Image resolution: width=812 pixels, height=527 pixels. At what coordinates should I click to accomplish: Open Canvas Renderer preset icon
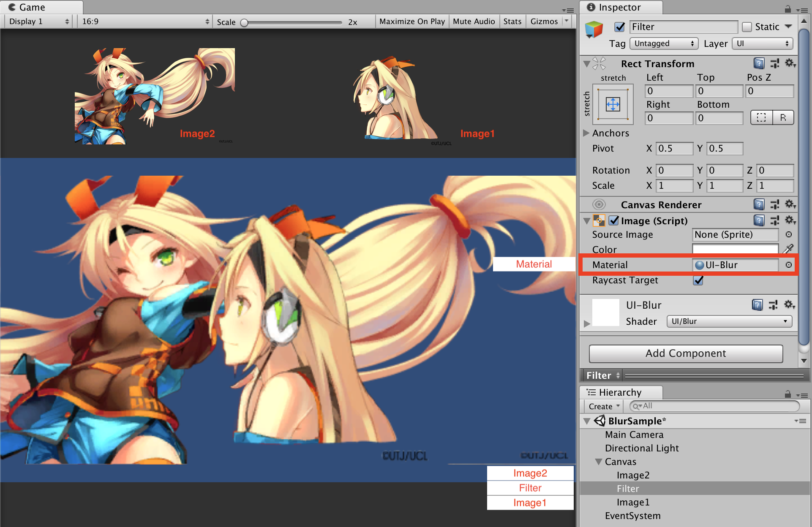point(774,205)
